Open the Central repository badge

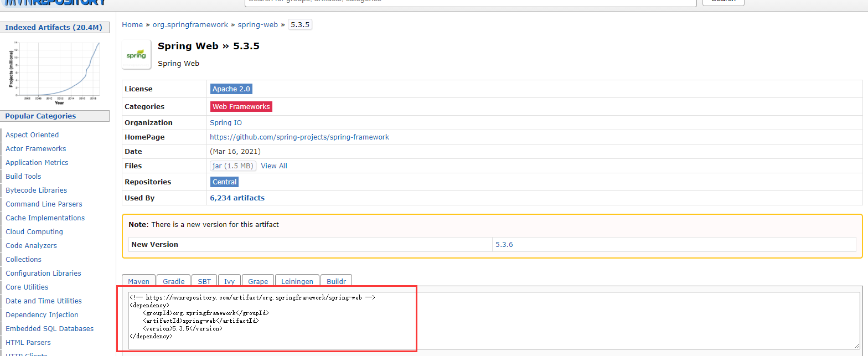225,182
